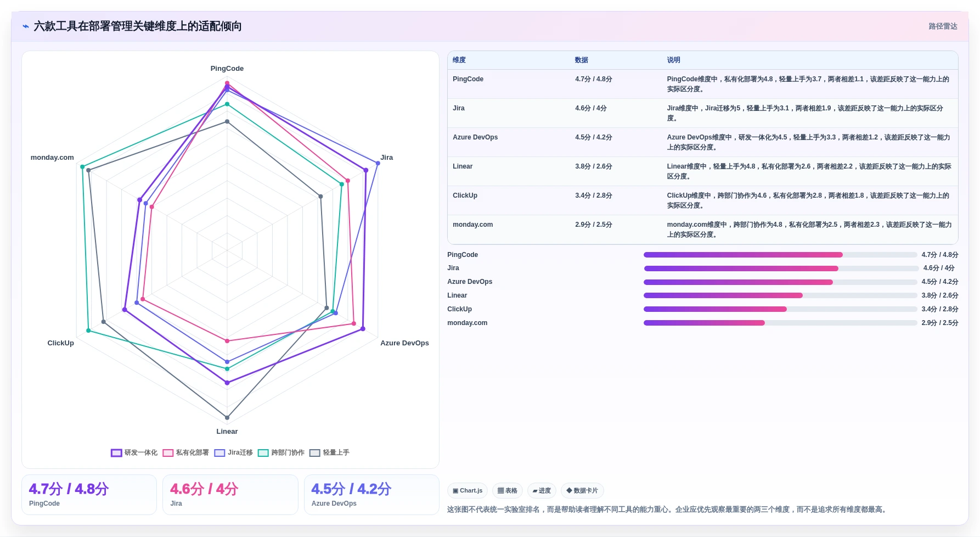Screen dimensions: 980x537
Task: Click the PingCode progress bar
Action: click(x=780, y=255)
